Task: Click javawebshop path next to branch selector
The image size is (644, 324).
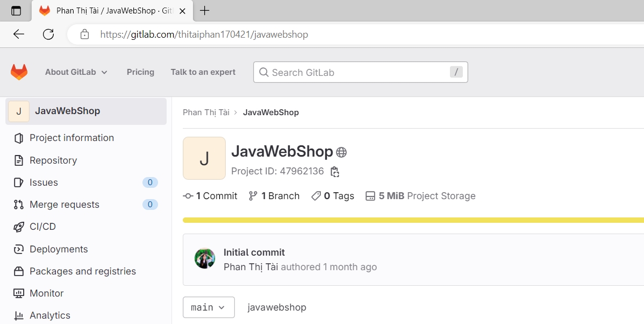Action: point(277,307)
